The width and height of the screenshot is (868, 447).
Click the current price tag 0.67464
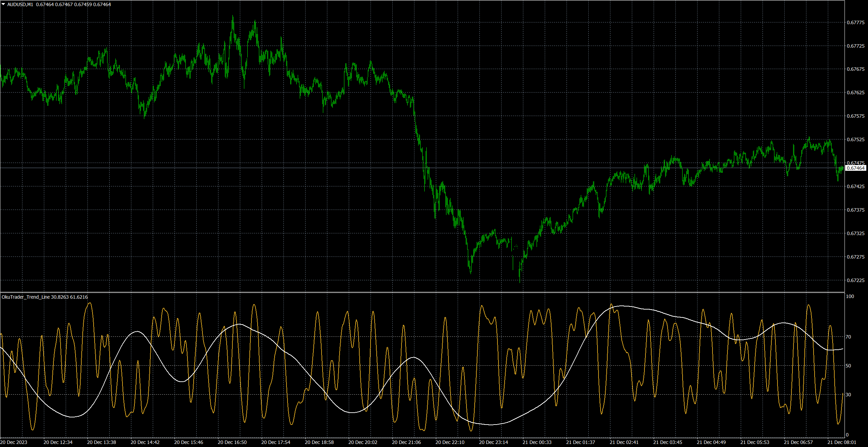(x=855, y=168)
